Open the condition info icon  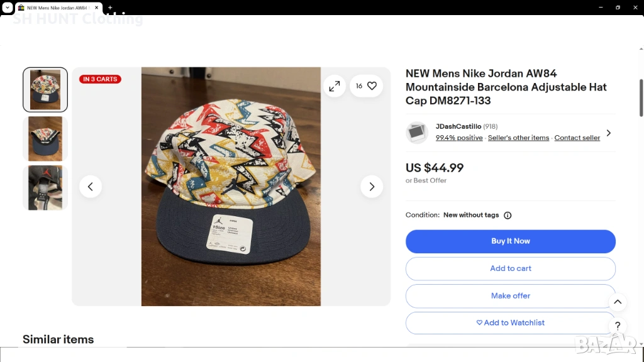tap(508, 216)
